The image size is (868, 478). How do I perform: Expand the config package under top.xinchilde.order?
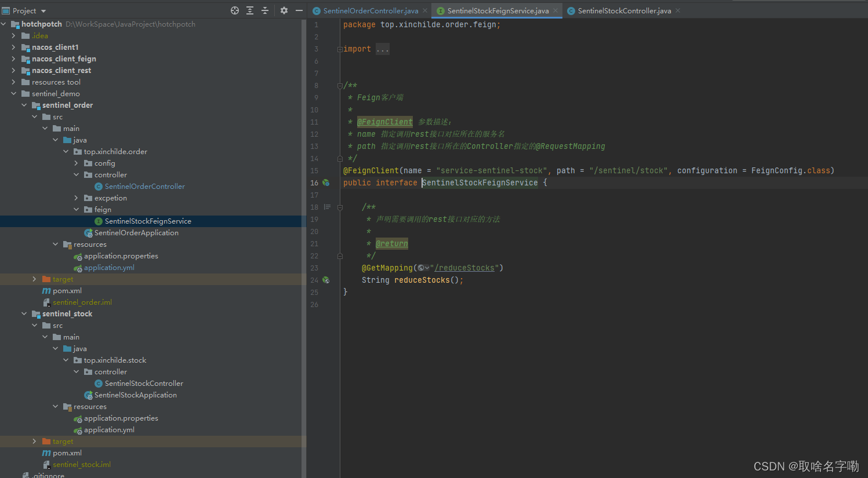point(76,163)
